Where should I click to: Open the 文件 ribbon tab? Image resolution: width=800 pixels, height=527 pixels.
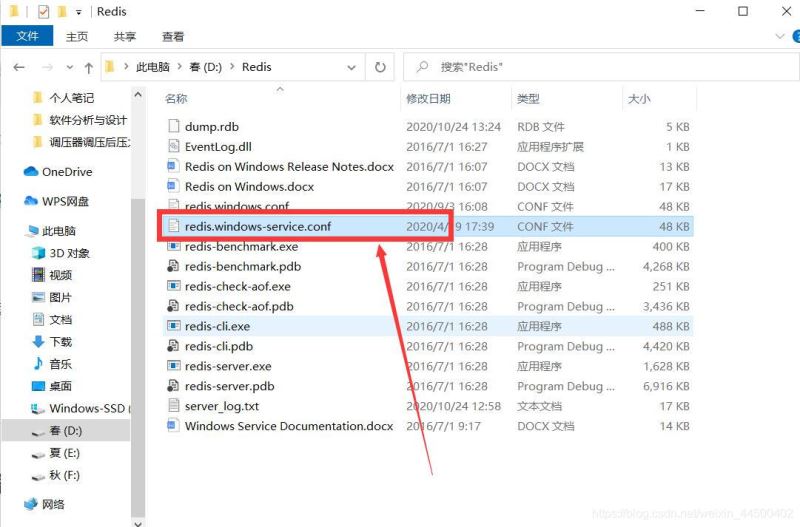point(27,36)
